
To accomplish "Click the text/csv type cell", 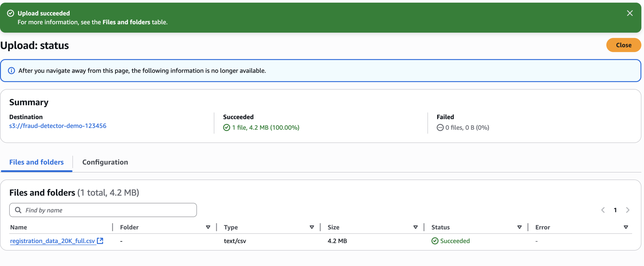I will pos(235,241).
